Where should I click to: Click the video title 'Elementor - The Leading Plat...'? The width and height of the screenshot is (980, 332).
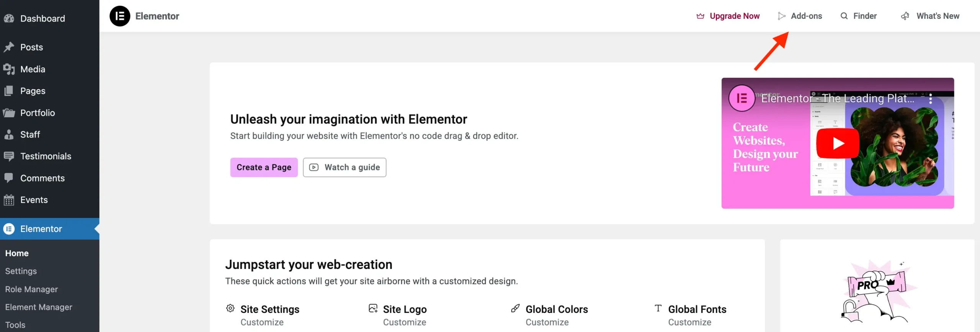click(x=838, y=98)
